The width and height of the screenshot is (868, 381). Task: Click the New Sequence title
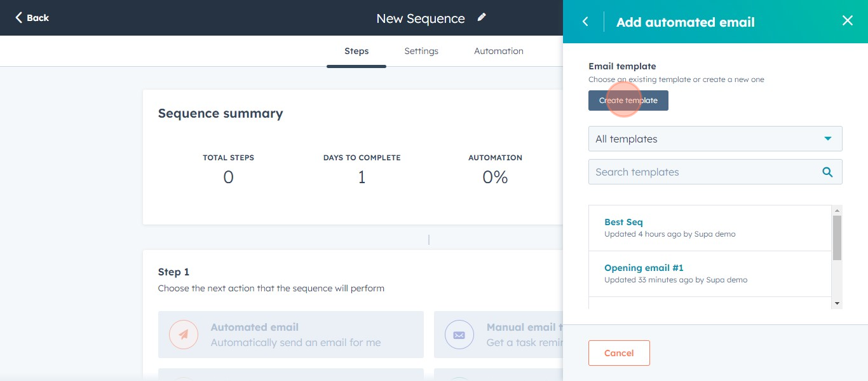pos(421,18)
